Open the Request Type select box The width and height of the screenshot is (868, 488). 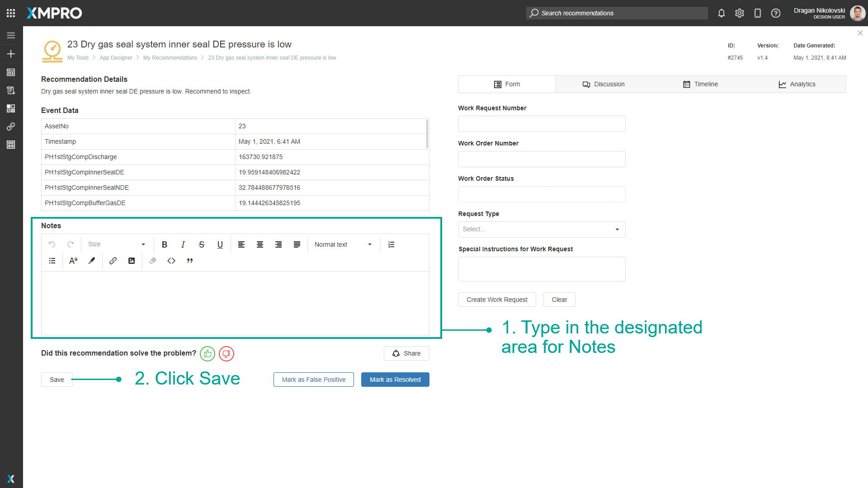542,230
